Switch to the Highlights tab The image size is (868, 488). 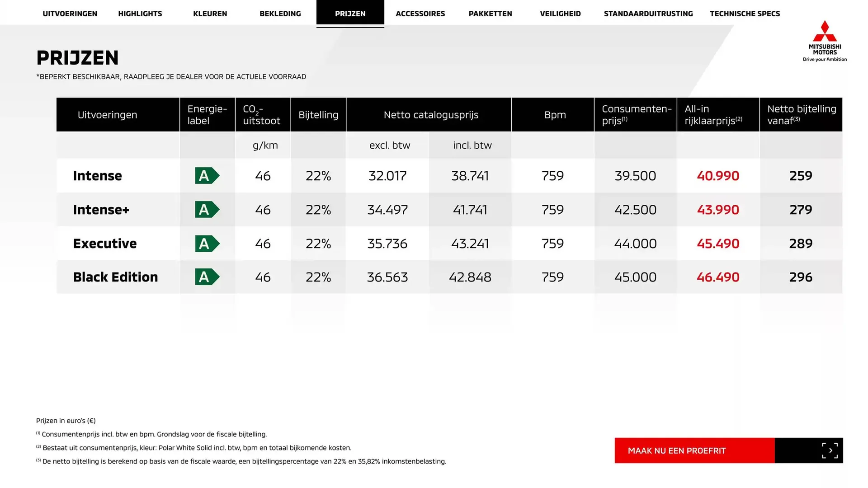click(x=140, y=14)
